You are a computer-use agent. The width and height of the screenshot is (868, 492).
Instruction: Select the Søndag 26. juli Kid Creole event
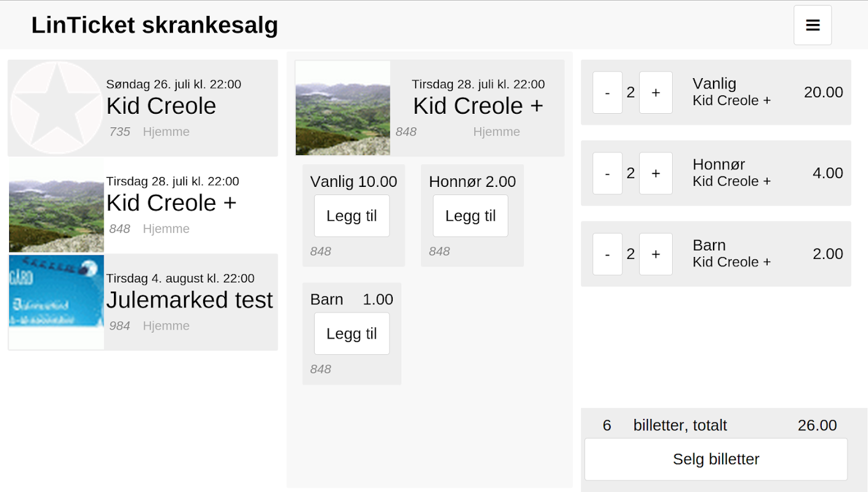tap(161, 106)
